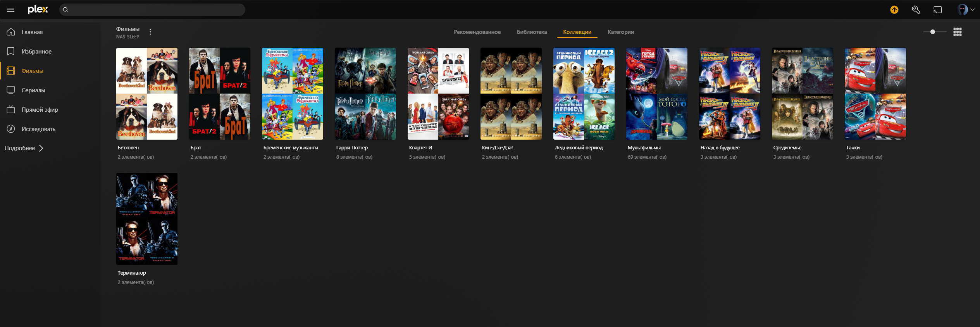This screenshot has width=980, height=327.
Task: Open the Бременские музыканты collection poster
Action: (293, 93)
